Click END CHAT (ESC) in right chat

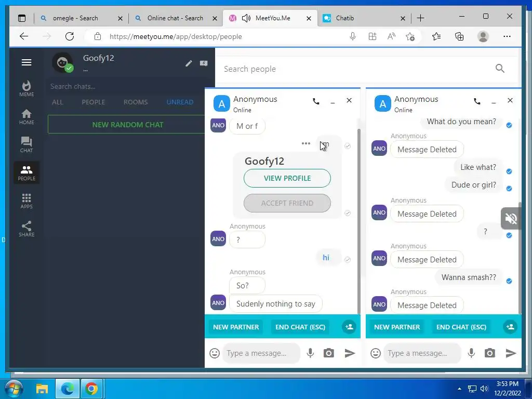[x=461, y=327]
